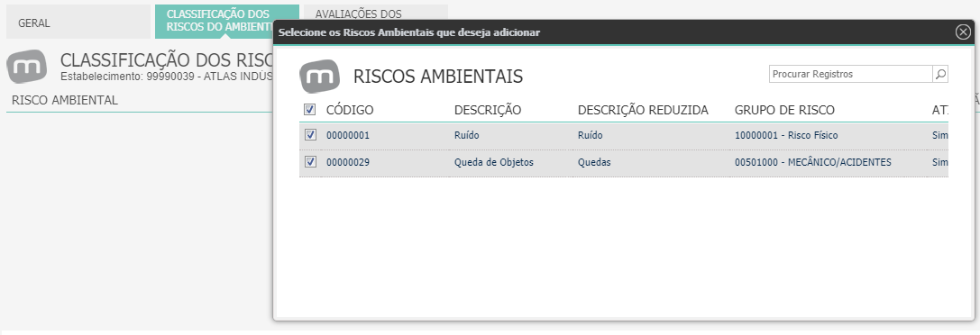
Task: Sort by the Código column header
Action: (x=350, y=111)
